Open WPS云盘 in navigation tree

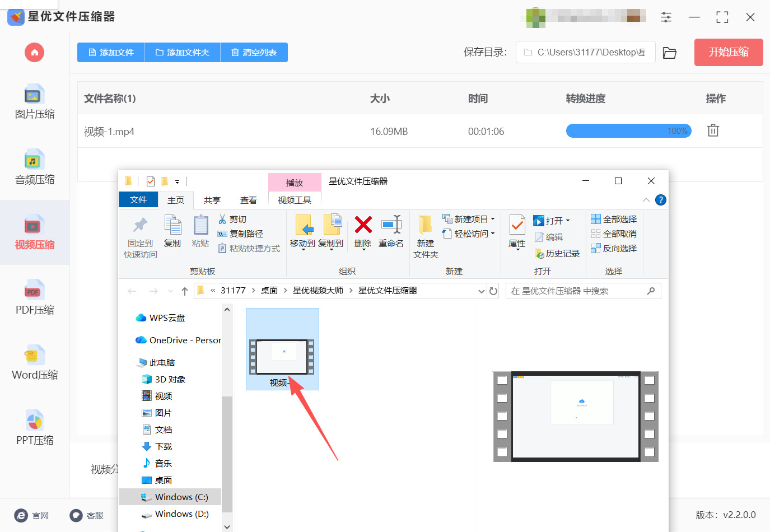[x=161, y=318]
